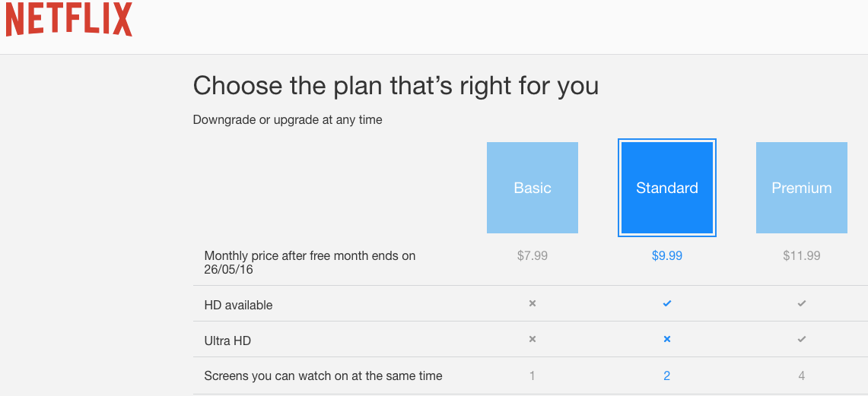Click Standard's Ultra HD blue cross icon

click(x=667, y=339)
